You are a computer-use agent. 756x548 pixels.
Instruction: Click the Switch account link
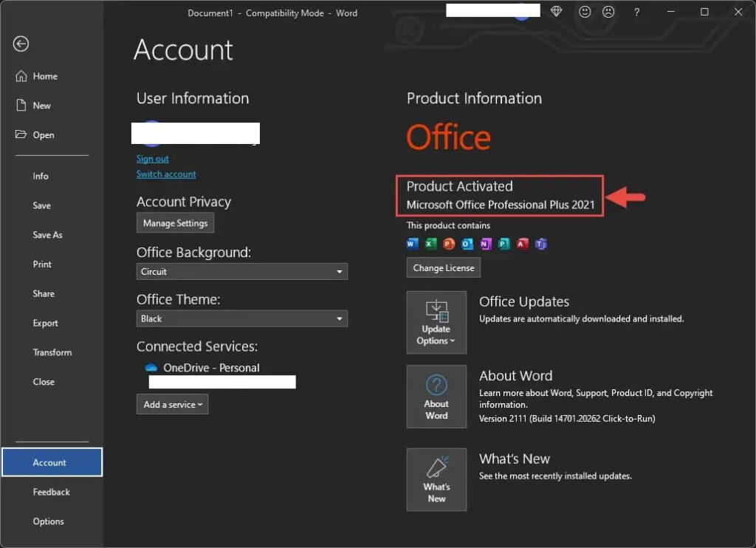166,174
